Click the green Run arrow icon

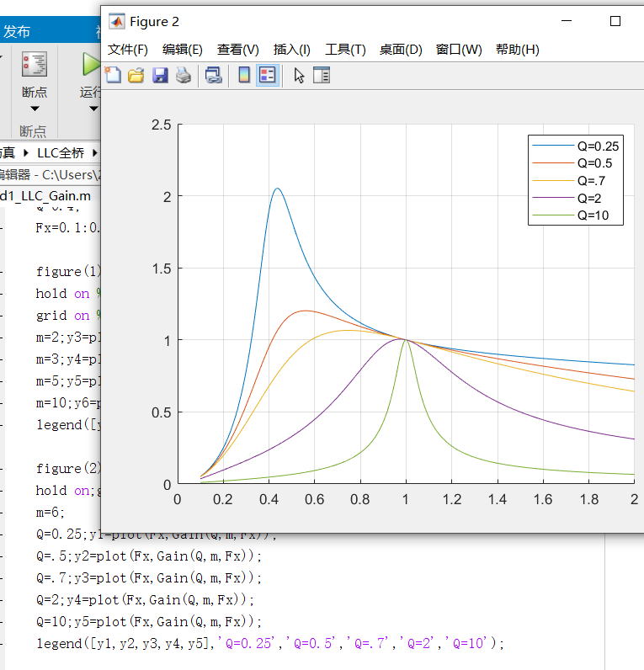(91, 65)
